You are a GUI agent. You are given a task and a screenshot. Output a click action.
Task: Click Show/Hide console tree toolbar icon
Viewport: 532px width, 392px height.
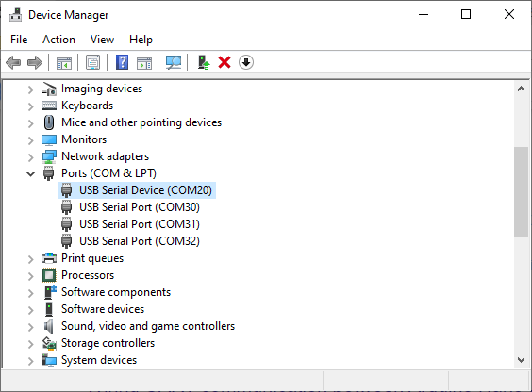click(64, 63)
